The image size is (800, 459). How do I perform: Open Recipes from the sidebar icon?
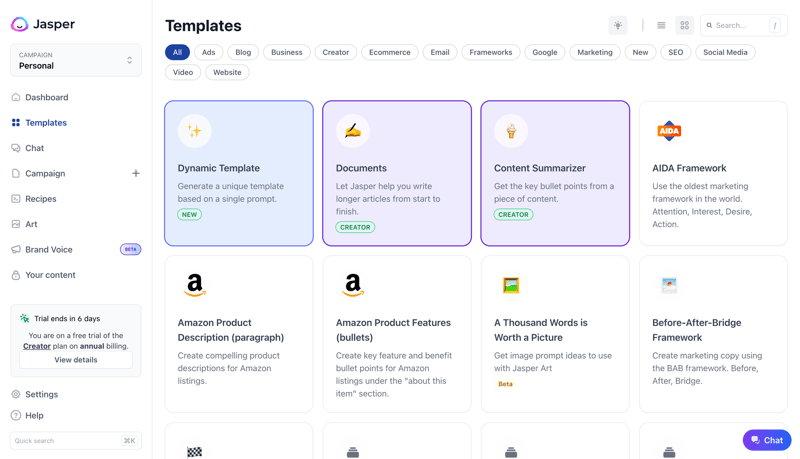[16, 199]
